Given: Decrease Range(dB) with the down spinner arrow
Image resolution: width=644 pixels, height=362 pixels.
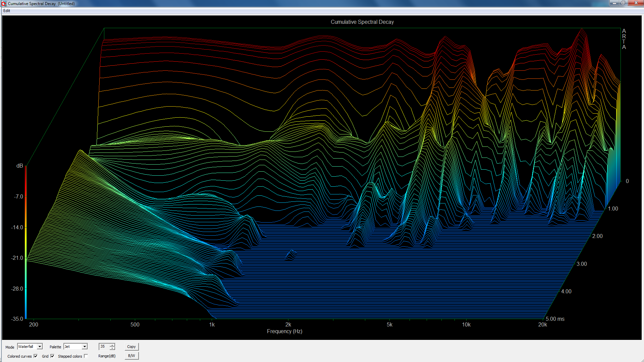Looking at the screenshot, I should [x=112, y=348].
